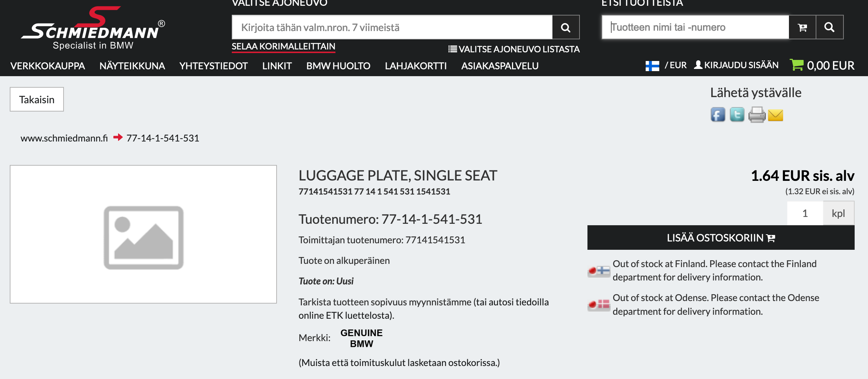Open the green shopping cart icon
868x379 pixels.
coord(797,65)
